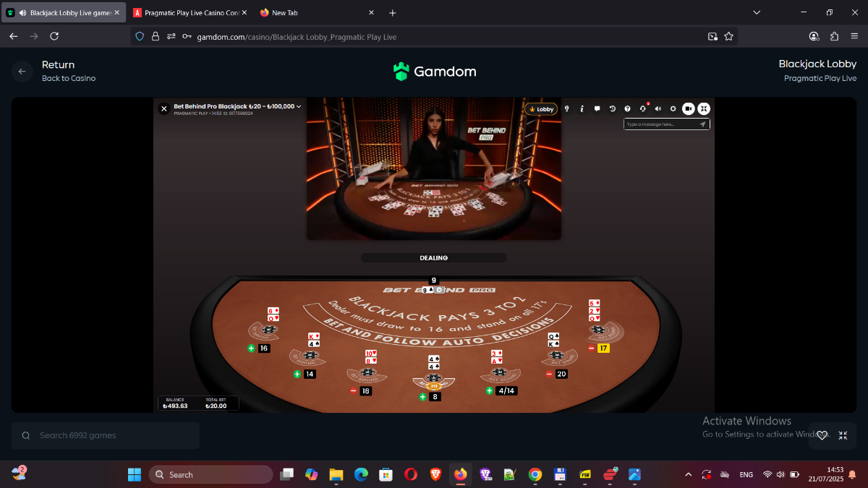Click the Return back arrow button

pos(22,72)
